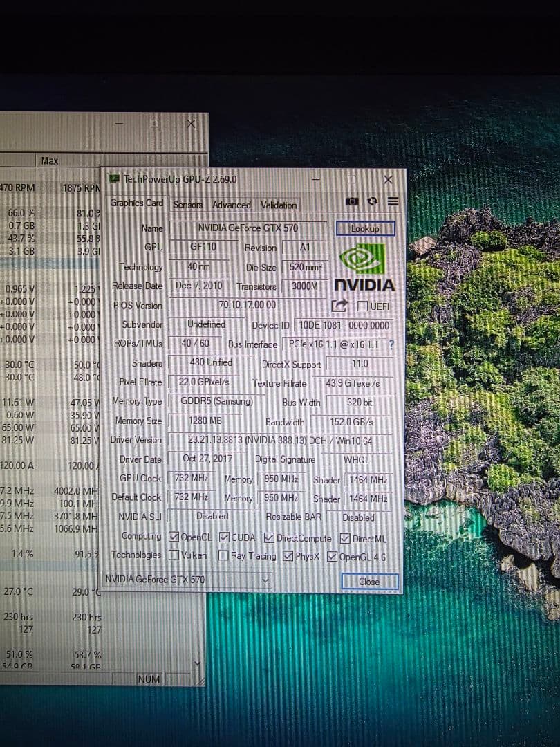Click the Release Date Dec 7, 2010 field
Screen dimensions: 560x747
pos(199,286)
